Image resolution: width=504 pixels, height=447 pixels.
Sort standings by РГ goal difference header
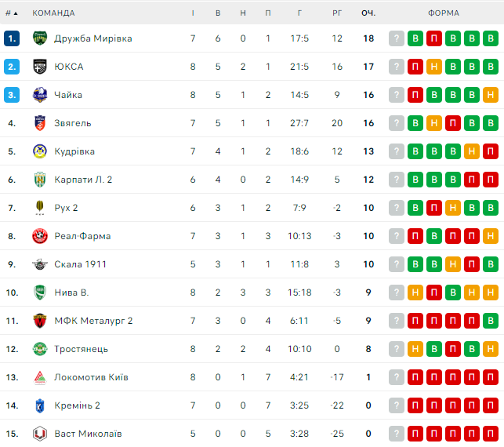[x=337, y=13]
